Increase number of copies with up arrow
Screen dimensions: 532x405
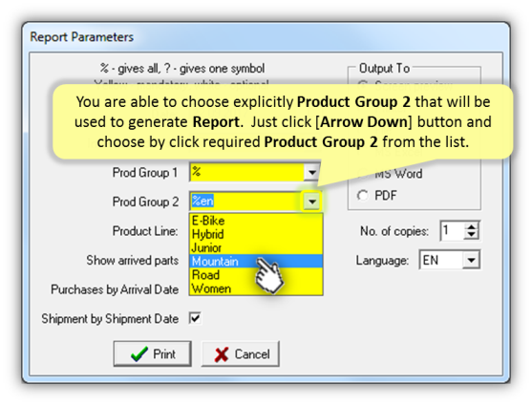(471, 226)
